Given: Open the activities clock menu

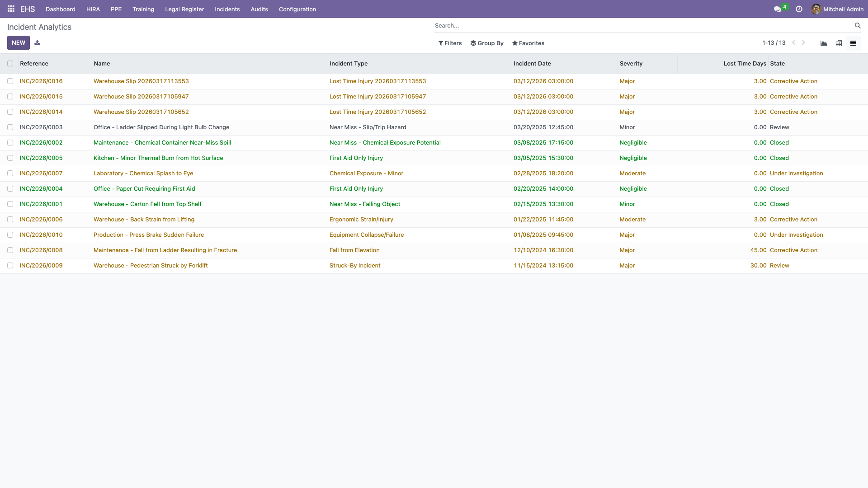Looking at the screenshot, I should pyautogui.click(x=798, y=9).
